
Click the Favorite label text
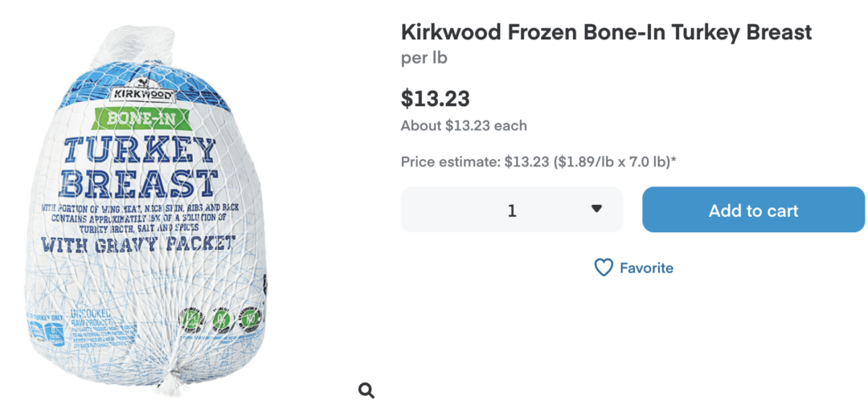[646, 268]
